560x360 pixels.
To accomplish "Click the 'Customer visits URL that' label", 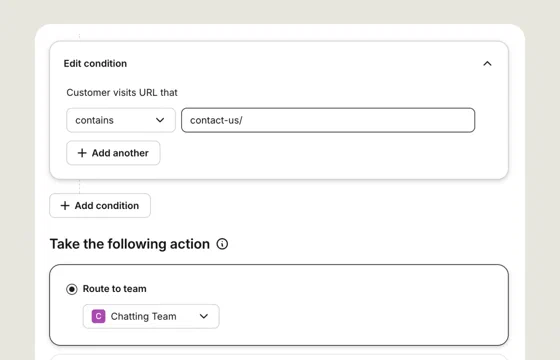I will [122, 92].
